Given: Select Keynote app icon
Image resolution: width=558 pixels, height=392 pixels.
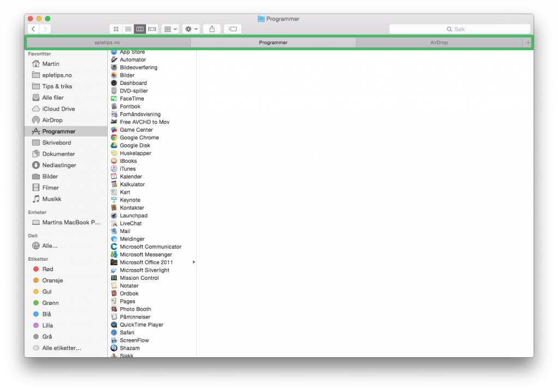Looking at the screenshot, I should pos(114,200).
